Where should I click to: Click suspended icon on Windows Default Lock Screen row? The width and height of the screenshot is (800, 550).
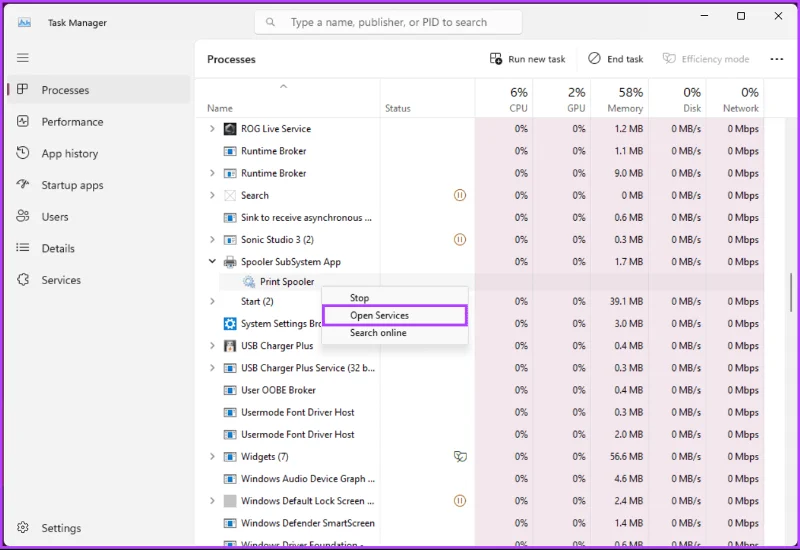(460, 501)
